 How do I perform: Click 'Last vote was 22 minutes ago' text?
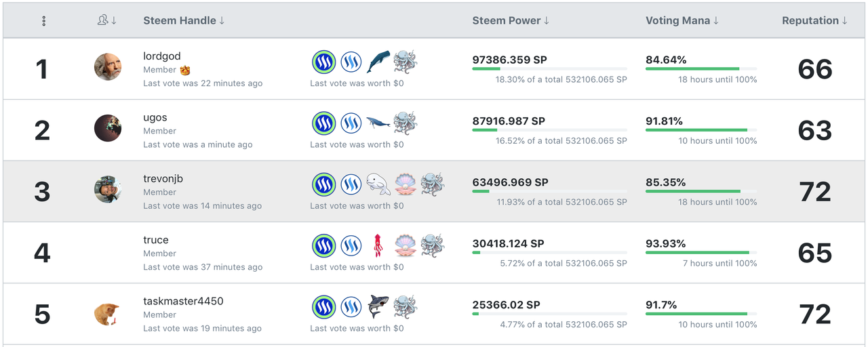point(203,83)
